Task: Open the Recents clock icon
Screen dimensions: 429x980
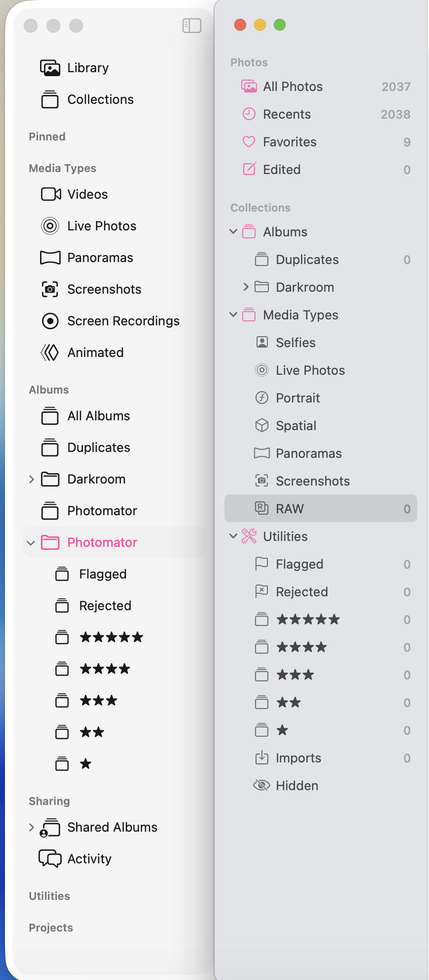Action: (x=249, y=114)
